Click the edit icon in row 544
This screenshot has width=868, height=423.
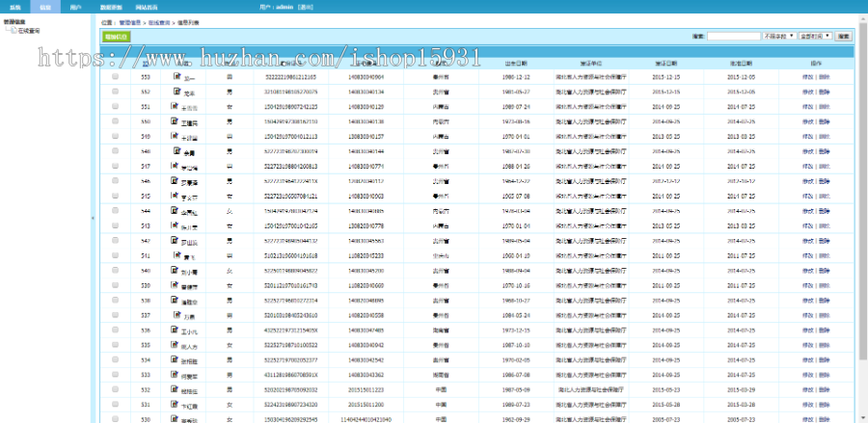click(177, 210)
